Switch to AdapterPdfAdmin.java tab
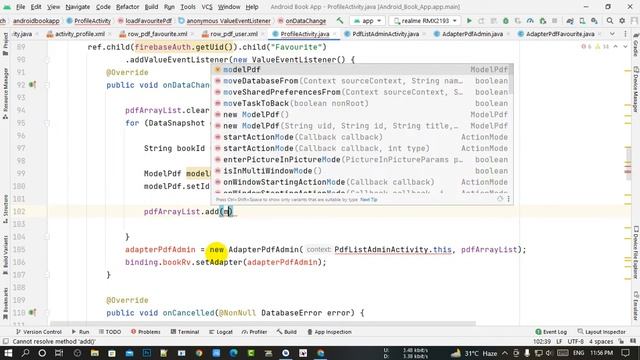The image size is (640, 360). (472, 34)
